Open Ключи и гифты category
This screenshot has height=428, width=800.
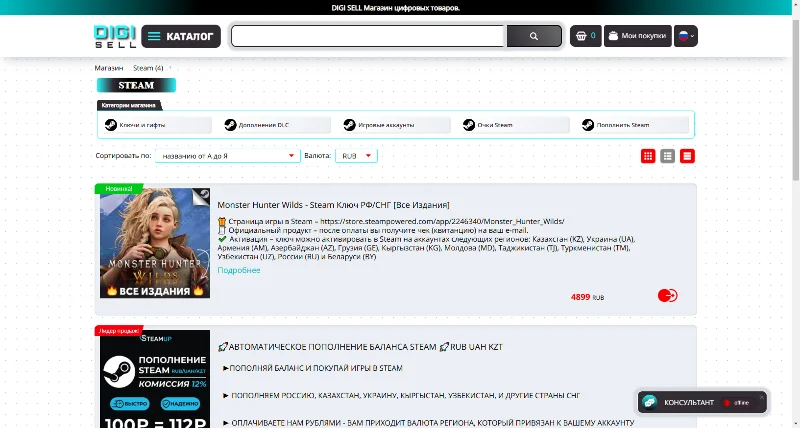[157, 125]
